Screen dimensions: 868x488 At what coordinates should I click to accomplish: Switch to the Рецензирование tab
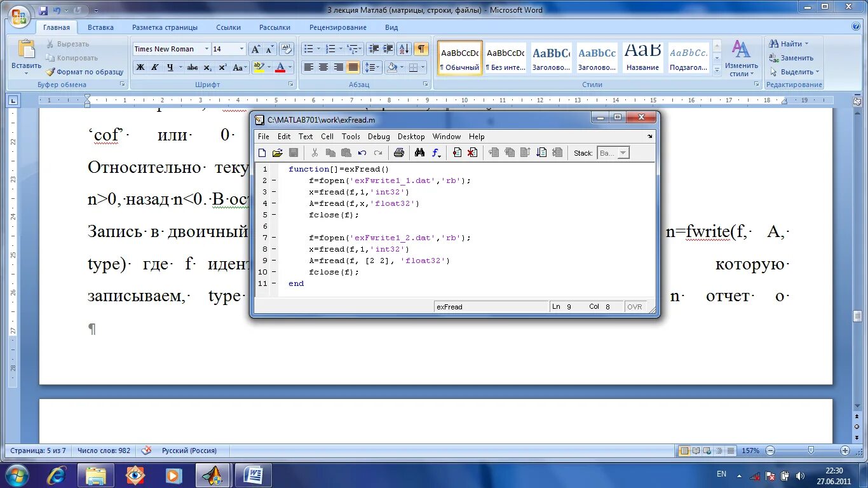[x=338, y=27]
